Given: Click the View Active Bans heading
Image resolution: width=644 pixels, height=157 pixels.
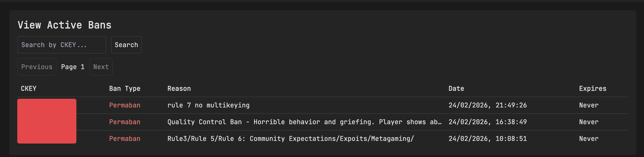Looking at the screenshot, I should pyautogui.click(x=64, y=25).
